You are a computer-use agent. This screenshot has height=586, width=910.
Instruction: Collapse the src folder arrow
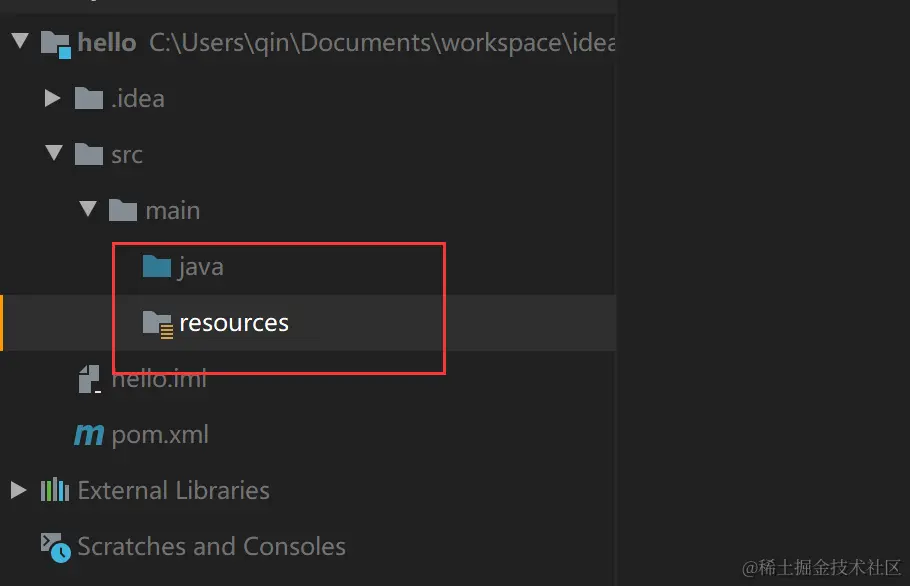coord(53,154)
